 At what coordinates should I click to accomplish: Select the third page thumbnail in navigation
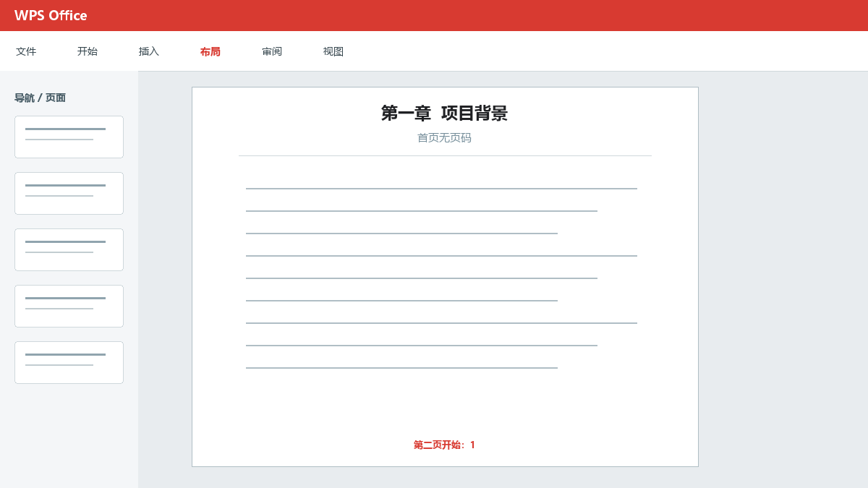[x=69, y=249]
